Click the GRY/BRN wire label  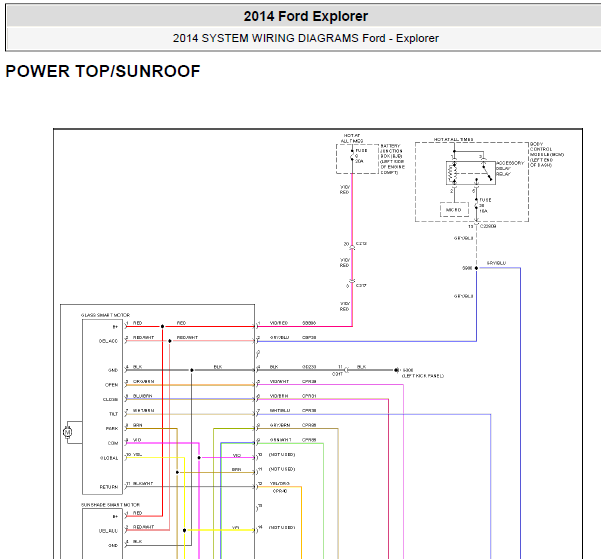click(280, 425)
